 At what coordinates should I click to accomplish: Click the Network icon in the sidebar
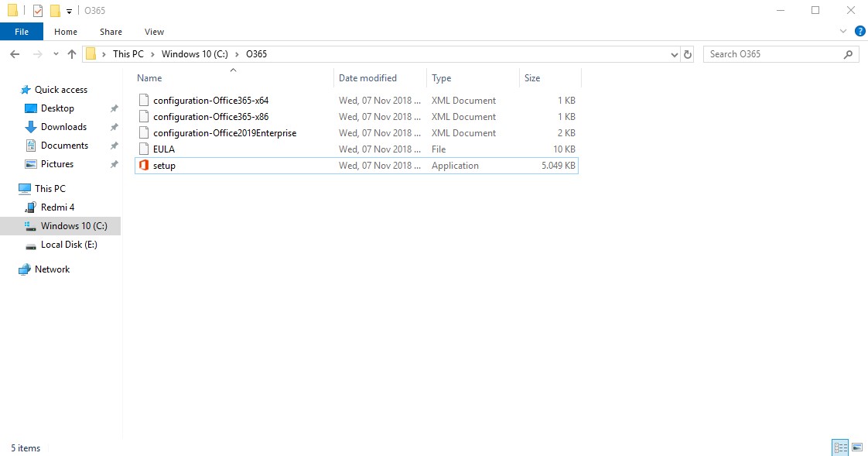(24, 269)
